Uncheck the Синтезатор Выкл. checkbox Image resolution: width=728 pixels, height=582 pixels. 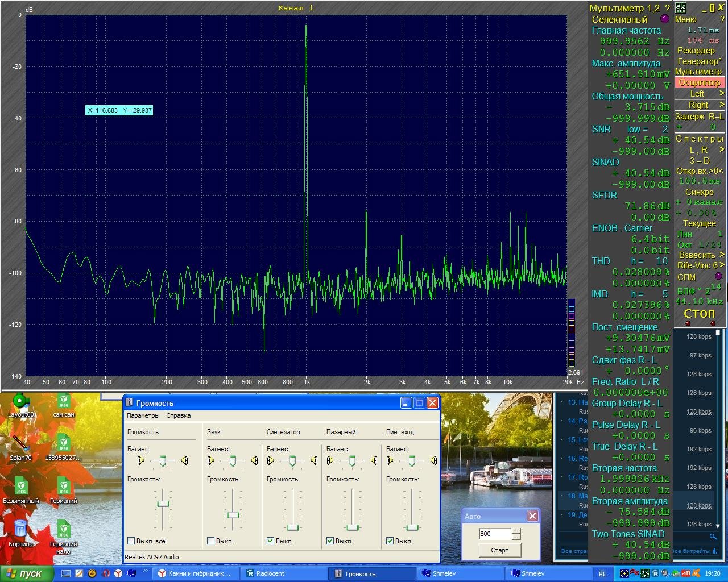click(271, 541)
